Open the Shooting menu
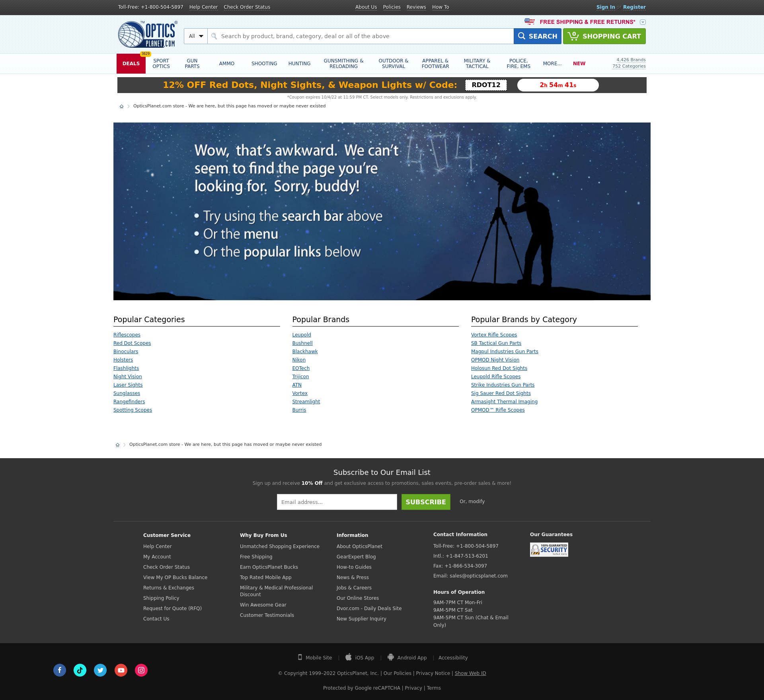 pyautogui.click(x=264, y=64)
